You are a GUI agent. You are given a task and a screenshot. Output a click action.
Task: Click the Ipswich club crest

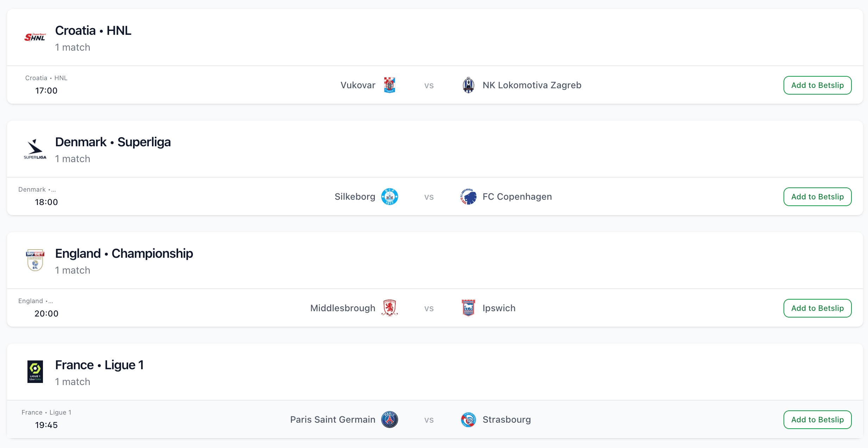468,308
